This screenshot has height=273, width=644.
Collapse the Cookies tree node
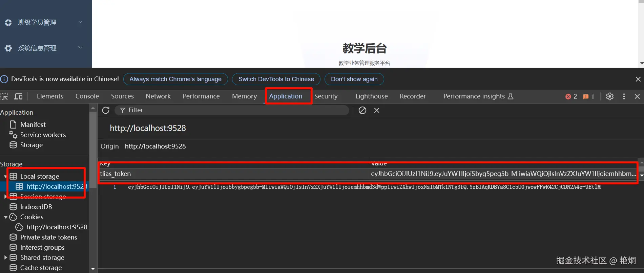pyautogui.click(x=5, y=217)
